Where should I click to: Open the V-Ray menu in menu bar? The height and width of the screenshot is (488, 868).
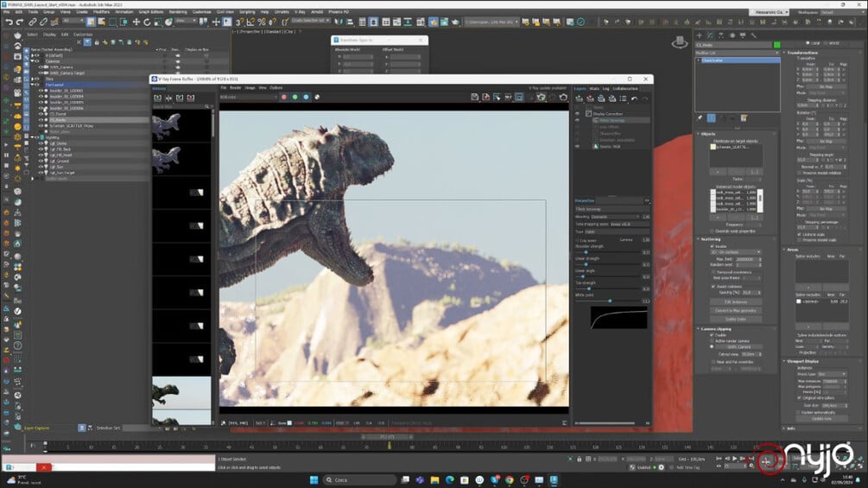click(300, 11)
